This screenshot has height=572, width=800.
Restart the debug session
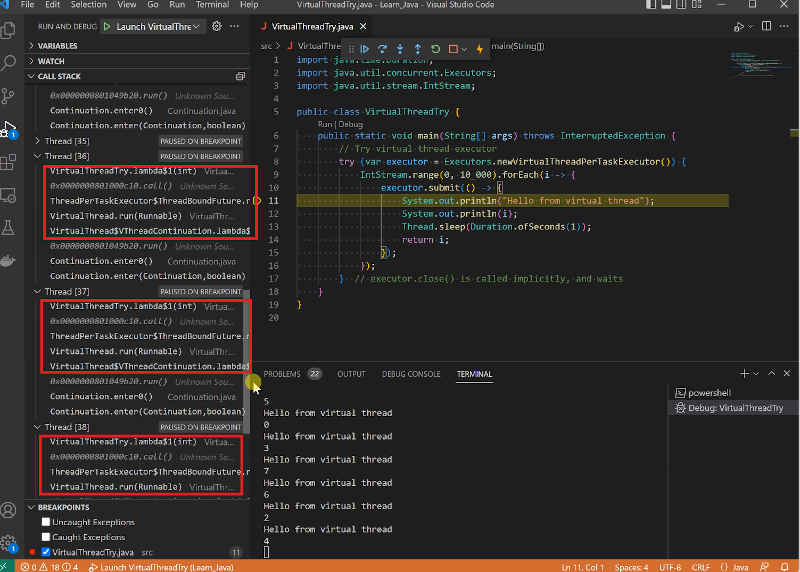pyautogui.click(x=435, y=49)
